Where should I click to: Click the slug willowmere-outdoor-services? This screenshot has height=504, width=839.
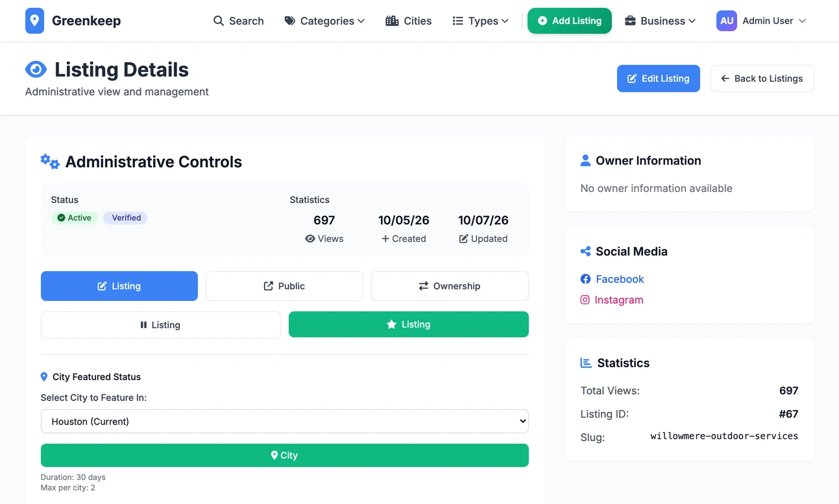point(724,436)
